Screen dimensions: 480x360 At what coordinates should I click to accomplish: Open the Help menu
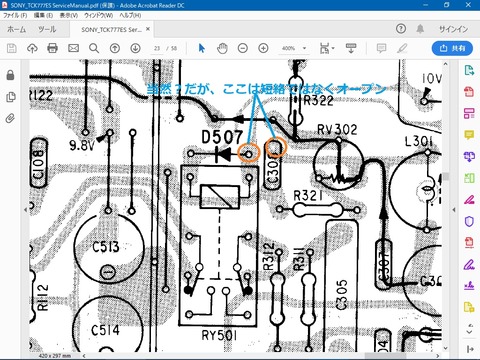[130, 15]
